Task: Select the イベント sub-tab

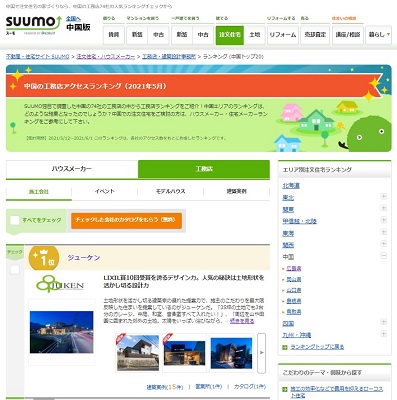Action: (105, 191)
